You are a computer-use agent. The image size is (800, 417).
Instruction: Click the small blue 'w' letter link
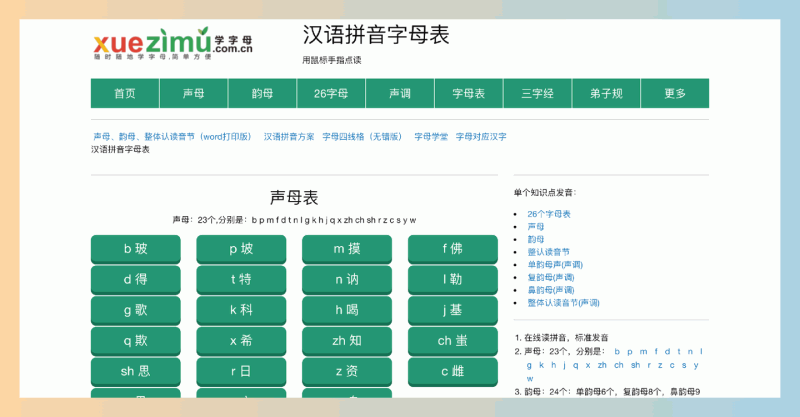click(x=530, y=379)
